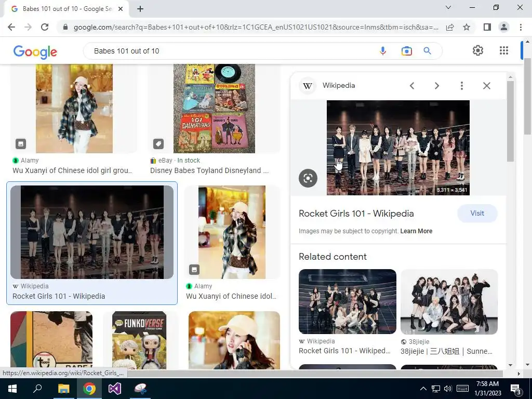532x399 pixels.
Task: Open File Explorer from taskbar
Action: (x=63, y=389)
